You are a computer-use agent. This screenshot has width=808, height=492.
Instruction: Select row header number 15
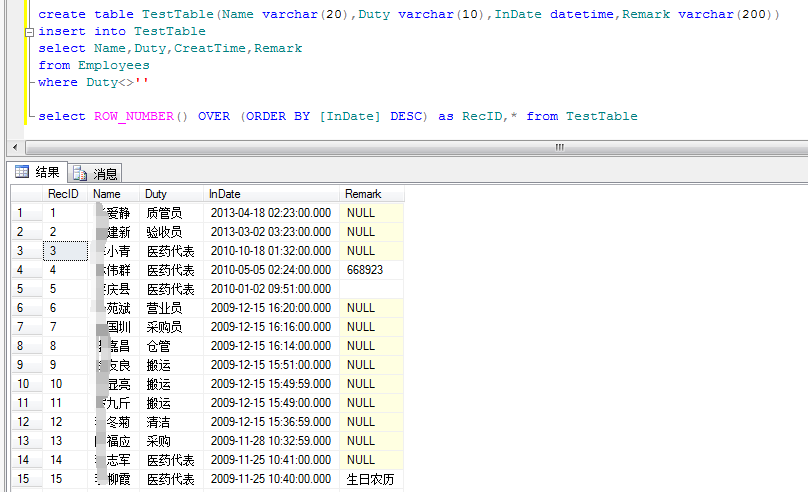[x=26, y=479]
